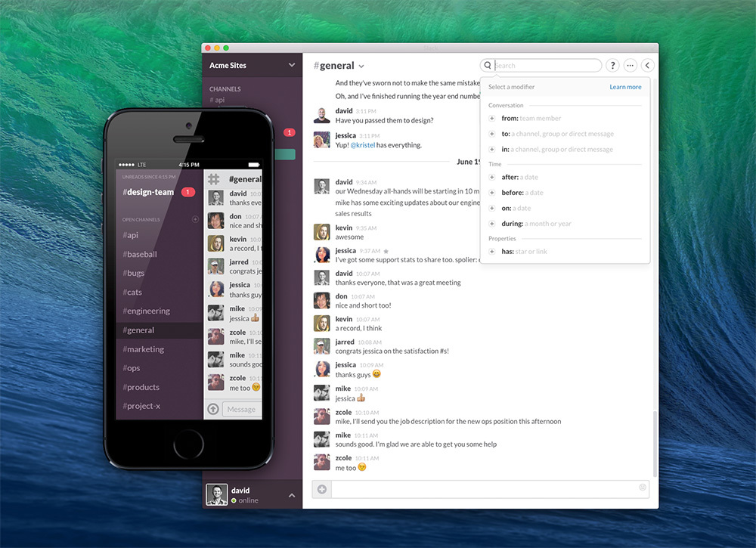Viewport: 756px width, 548px height.
Task: Click the magnifying glass icon in the search bar
Action: click(x=488, y=65)
